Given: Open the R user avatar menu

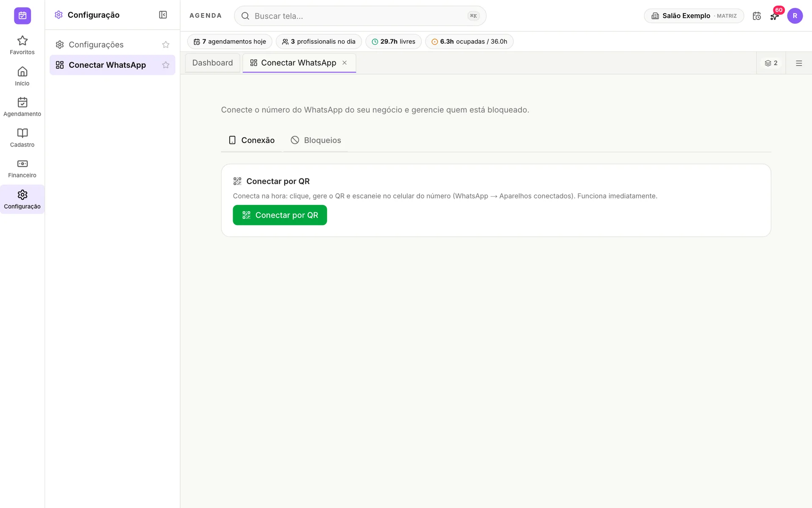Looking at the screenshot, I should (795, 16).
